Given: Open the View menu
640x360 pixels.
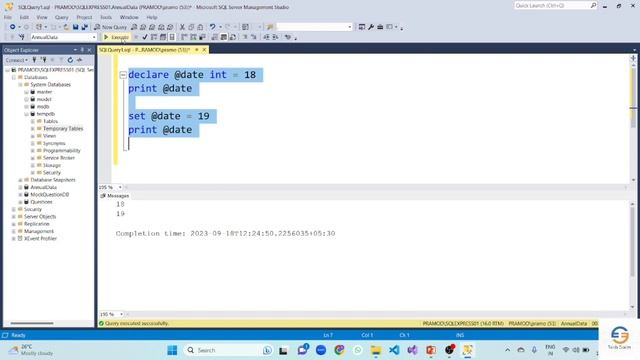Looking at the screenshot, I should pos(42,17).
